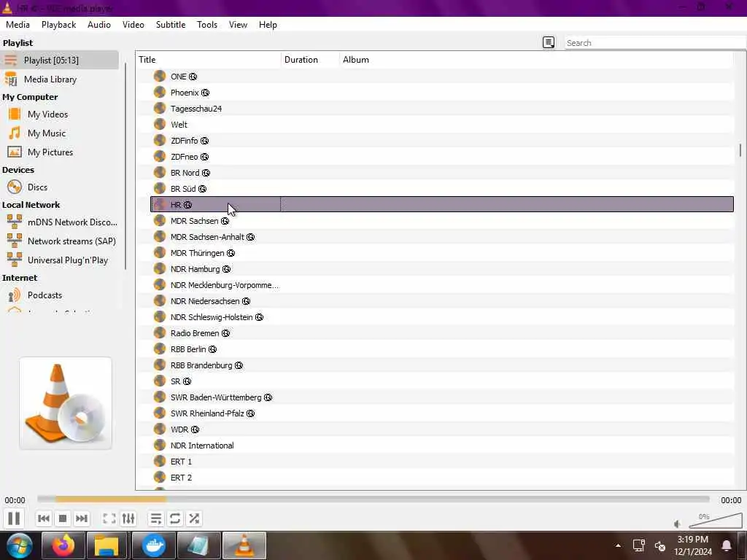Viewport: 747px width, 560px height.
Task: Click the playlist Search field
Action: coord(655,43)
